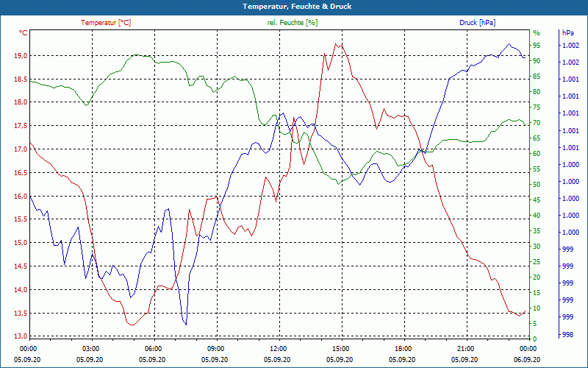Select the red 'Temperatur [°C]' legend label
This screenshot has height=368, width=588.
(x=106, y=23)
